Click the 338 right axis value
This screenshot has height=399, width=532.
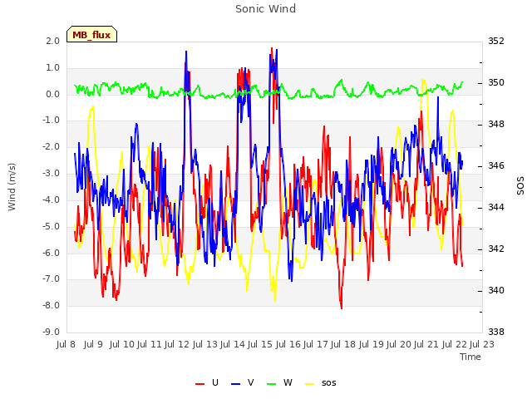[496, 332]
